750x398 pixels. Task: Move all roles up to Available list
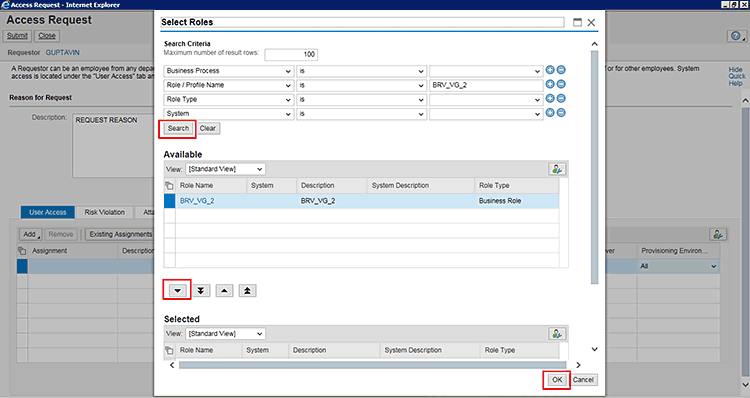247,290
